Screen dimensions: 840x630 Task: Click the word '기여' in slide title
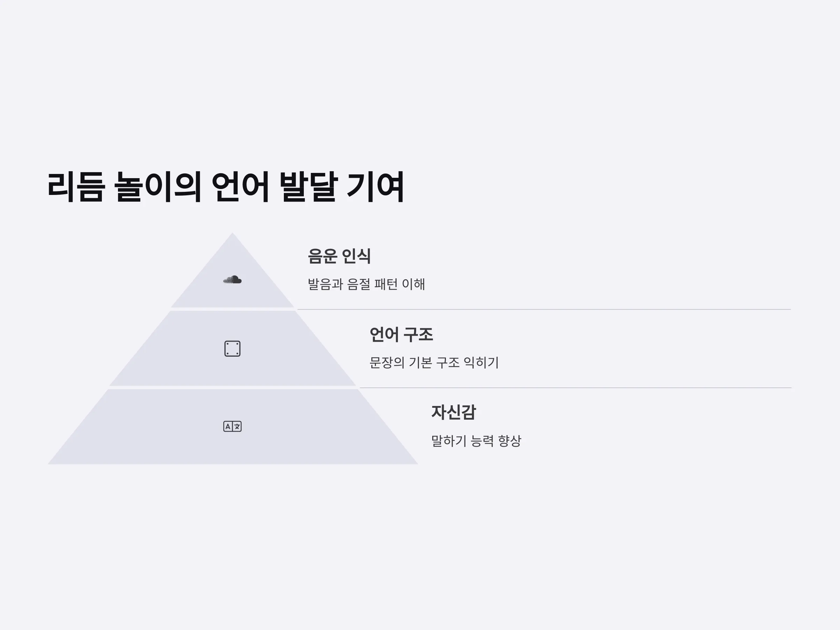(x=376, y=187)
